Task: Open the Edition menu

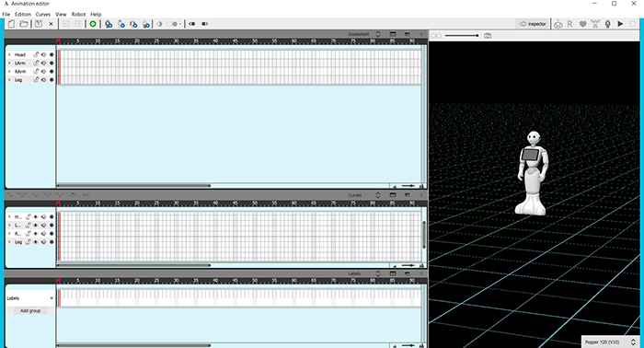Action: (23, 14)
